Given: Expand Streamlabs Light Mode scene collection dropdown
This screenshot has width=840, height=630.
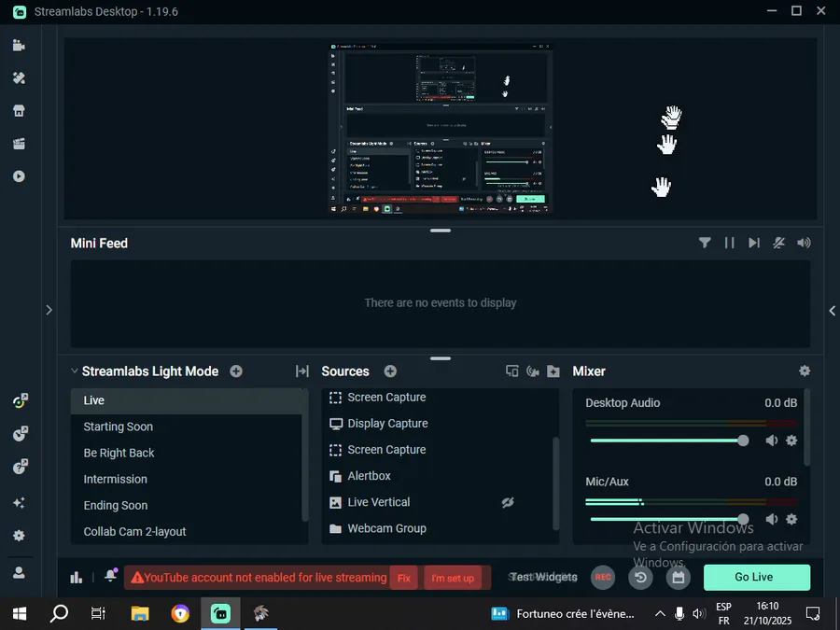Looking at the screenshot, I should tap(75, 371).
